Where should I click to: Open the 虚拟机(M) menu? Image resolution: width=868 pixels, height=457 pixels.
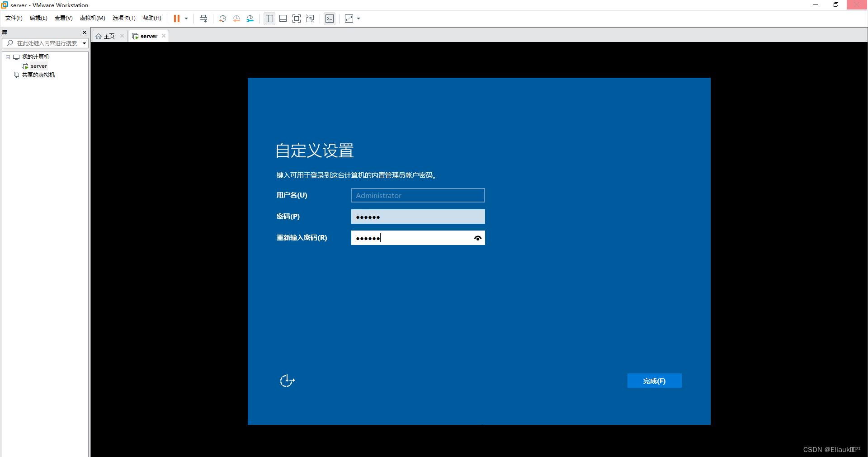coord(92,18)
